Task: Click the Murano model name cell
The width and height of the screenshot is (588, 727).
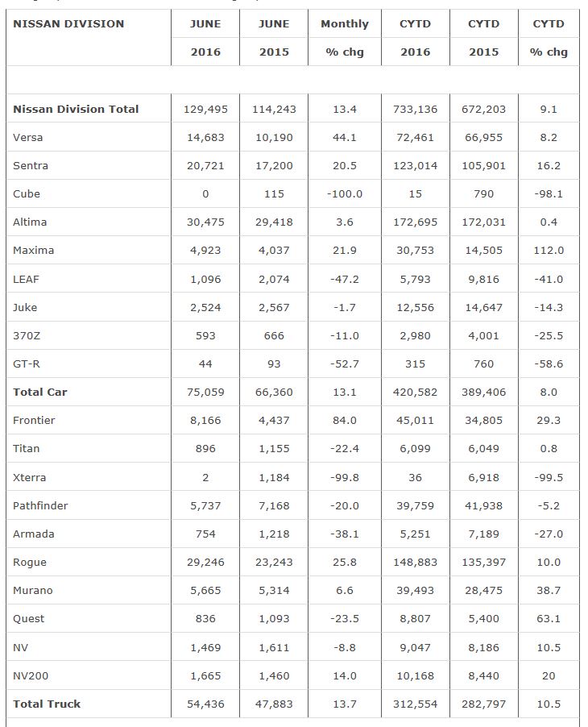Action: click(x=32, y=590)
